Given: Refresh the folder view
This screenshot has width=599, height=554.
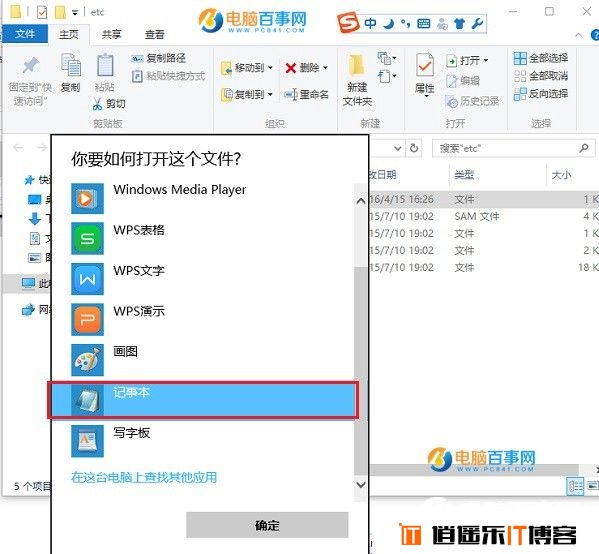Looking at the screenshot, I should 414,148.
